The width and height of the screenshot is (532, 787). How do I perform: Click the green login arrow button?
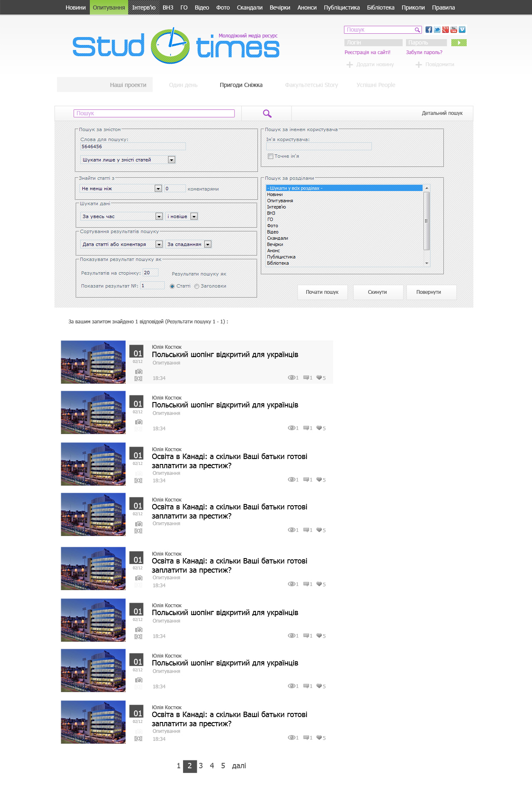click(x=459, y=42)
